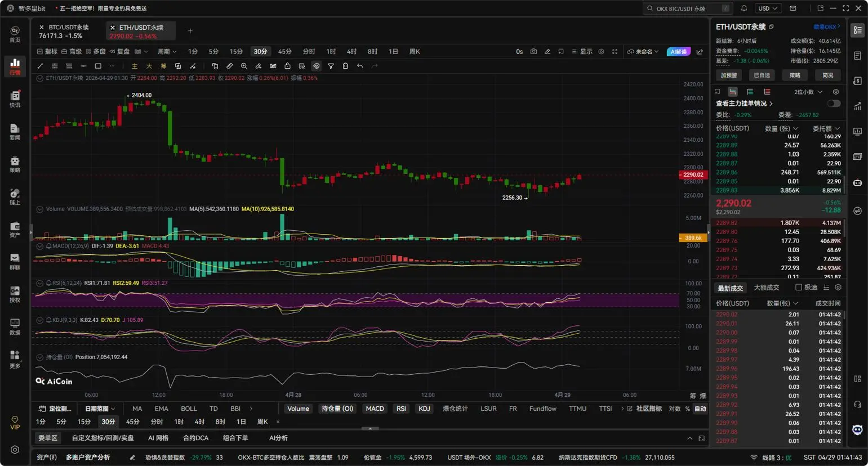Collapse the bottom 委单区 panel arrow
This screenshot has height=466, width=868.
[x=689, y=438]
